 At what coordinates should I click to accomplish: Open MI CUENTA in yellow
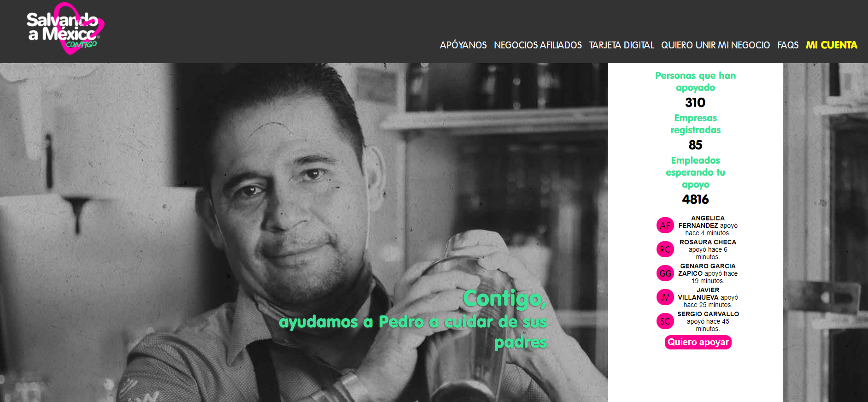[832, 45]
